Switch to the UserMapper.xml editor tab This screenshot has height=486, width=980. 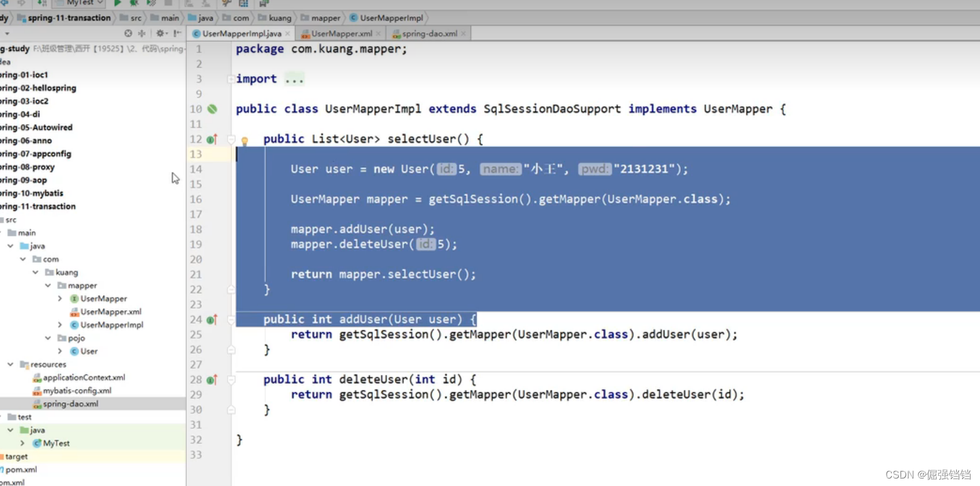pyautogui.click(x=342, y=34)
